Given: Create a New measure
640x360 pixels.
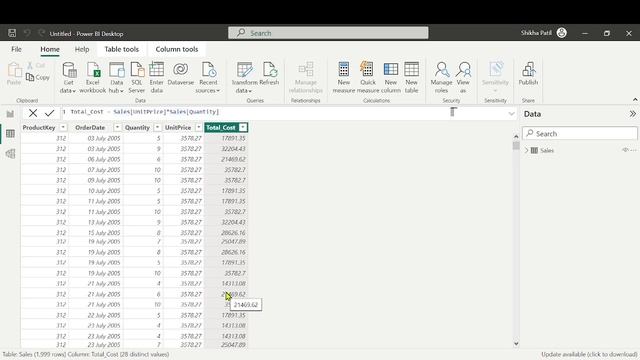Looking at the screenshot, I should click(x=344, y=78).
